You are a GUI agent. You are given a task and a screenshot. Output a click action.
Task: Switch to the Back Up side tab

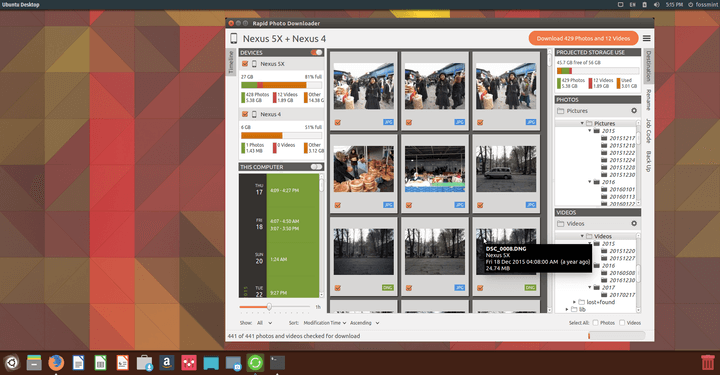tap(648, 161)
